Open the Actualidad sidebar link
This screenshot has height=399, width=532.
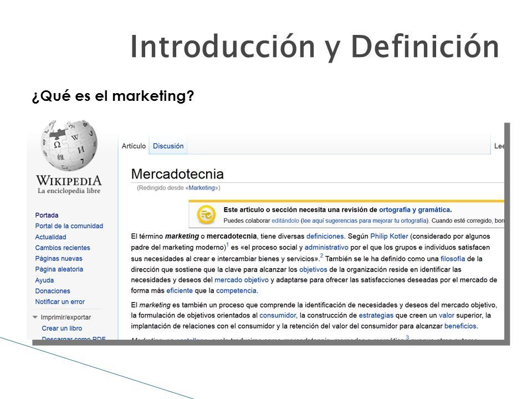pyautogui.click(x=50, y=237)
